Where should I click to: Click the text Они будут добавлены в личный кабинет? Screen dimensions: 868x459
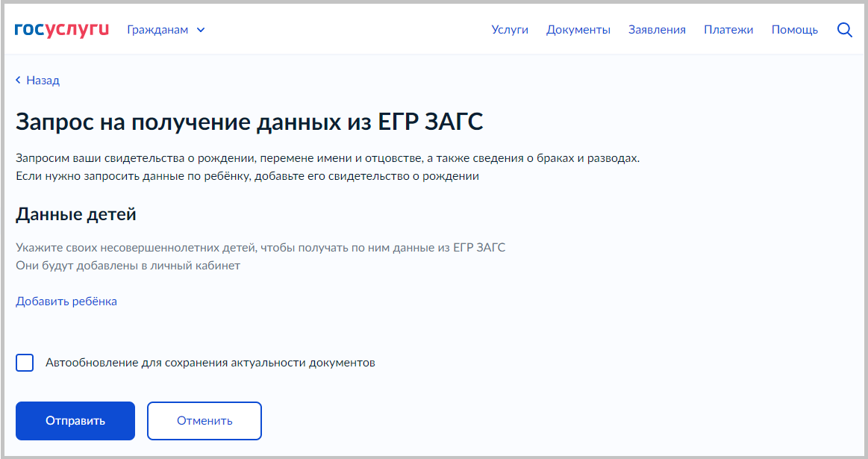click(128, 265)
